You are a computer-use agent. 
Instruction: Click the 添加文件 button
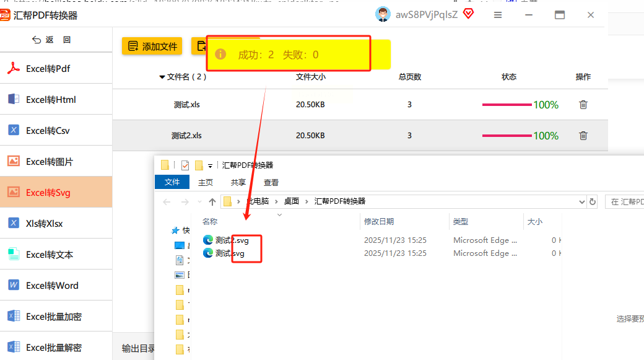[x=152, y=46]
